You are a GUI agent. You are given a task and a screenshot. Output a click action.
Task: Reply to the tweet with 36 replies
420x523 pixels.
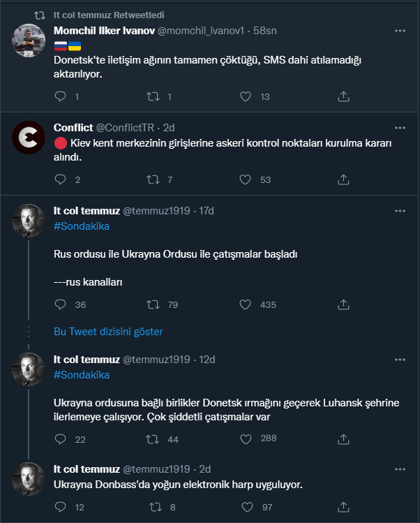point(60,304)
